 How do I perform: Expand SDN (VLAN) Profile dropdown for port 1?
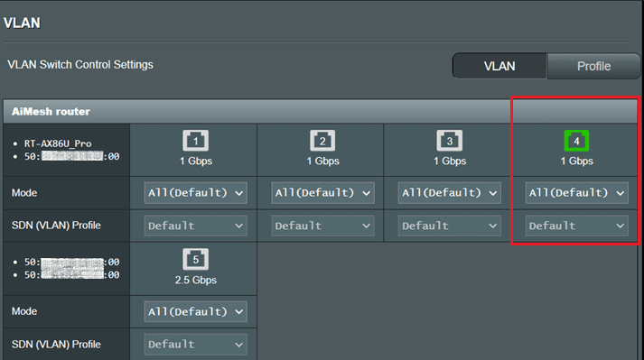[195, 226]
